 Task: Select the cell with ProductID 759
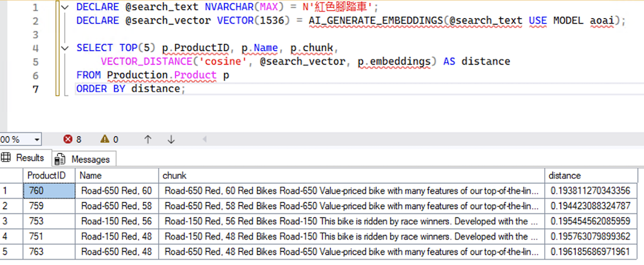click(49, 206)
